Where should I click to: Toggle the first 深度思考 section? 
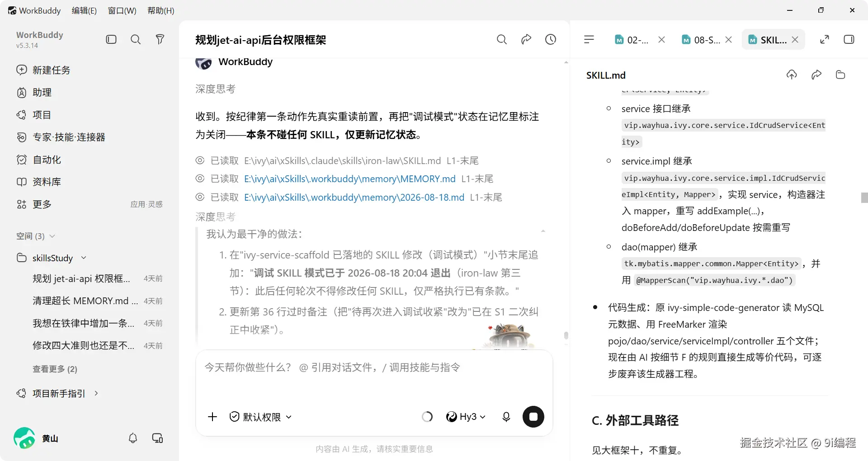(215, 89)
